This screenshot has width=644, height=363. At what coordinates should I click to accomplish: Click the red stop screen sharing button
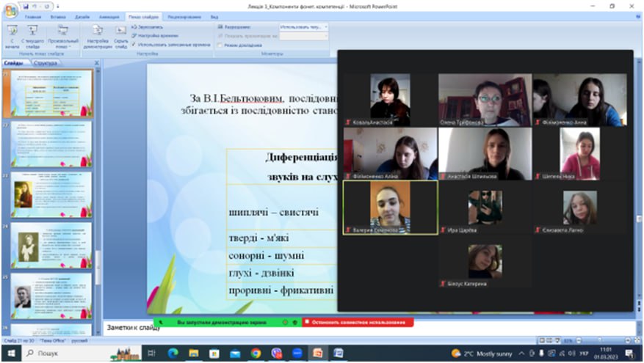tap(358, 322)
